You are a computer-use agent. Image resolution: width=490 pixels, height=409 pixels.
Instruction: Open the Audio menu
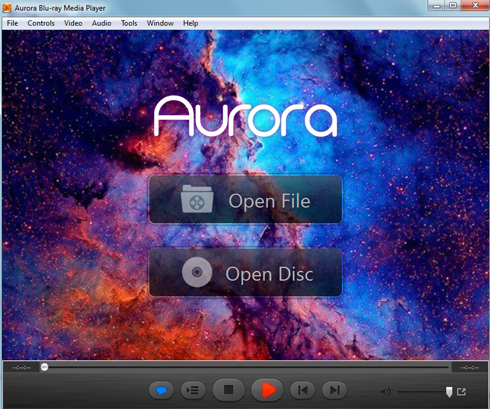pyautogui.click(x=102, y=23)
